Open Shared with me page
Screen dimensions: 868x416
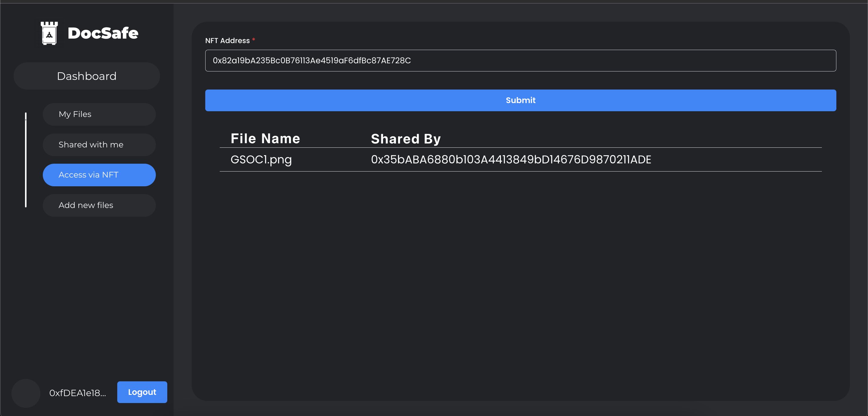pyautogui.click(x=99, y=145)
